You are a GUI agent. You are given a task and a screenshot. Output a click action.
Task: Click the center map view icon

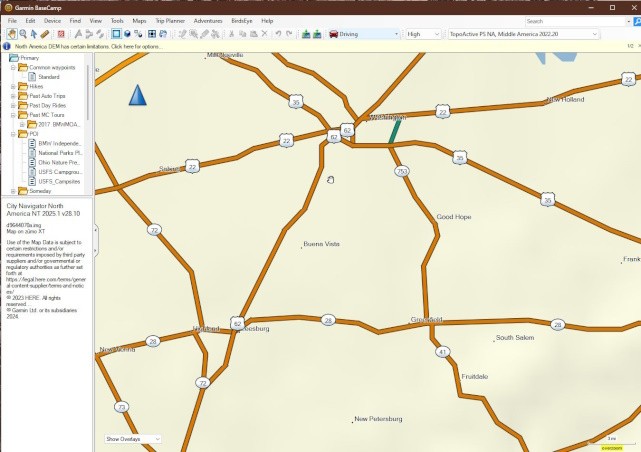click(152, 34)
